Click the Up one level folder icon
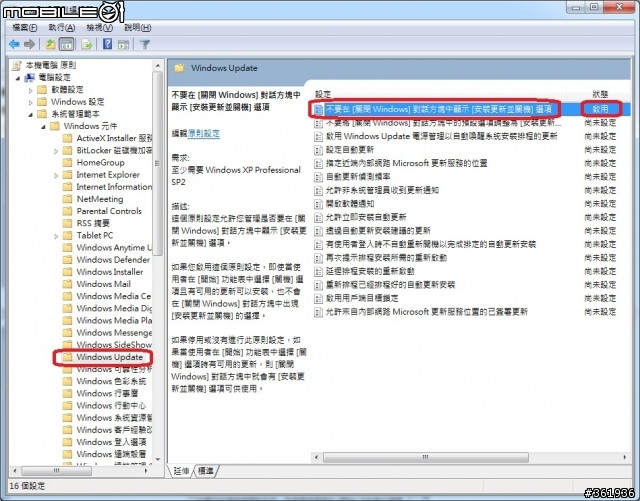Image resolution: width=640 pixels, height=501 pixels. click(50, 44)
